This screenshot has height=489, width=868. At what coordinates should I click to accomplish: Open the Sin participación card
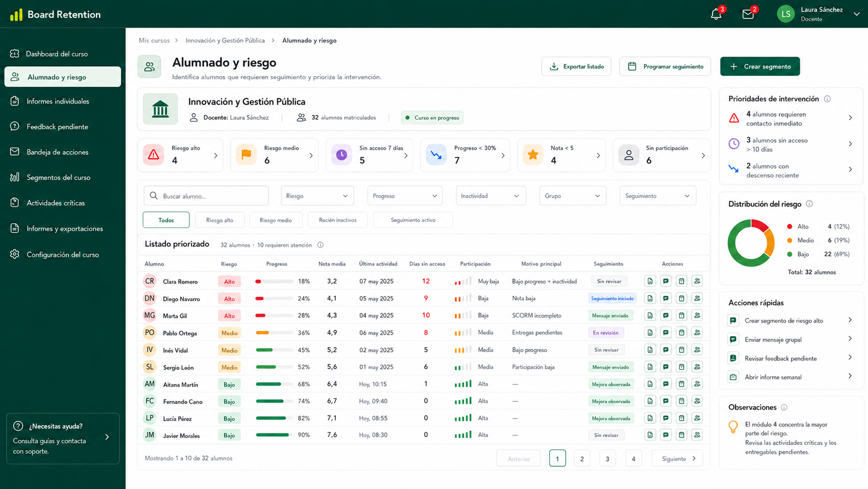661,155
